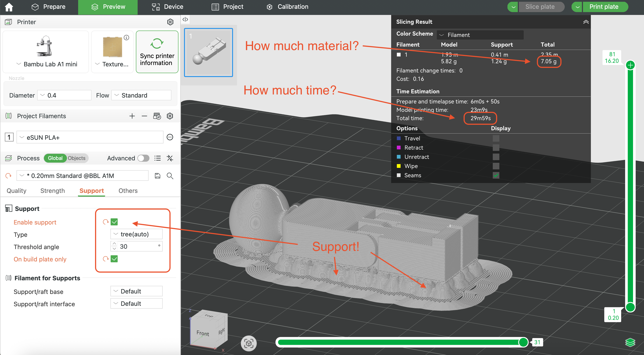This screenshot has width=644, height=355.
Task: Open printer settings gear icon
Action: (x=170, y=22)
